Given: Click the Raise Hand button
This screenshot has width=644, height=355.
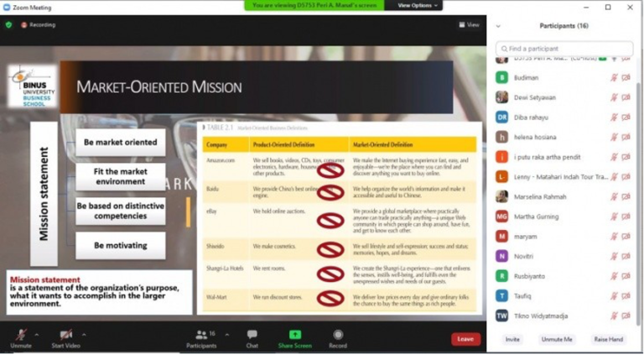Looking at the screenshot, I should (608, 339).
